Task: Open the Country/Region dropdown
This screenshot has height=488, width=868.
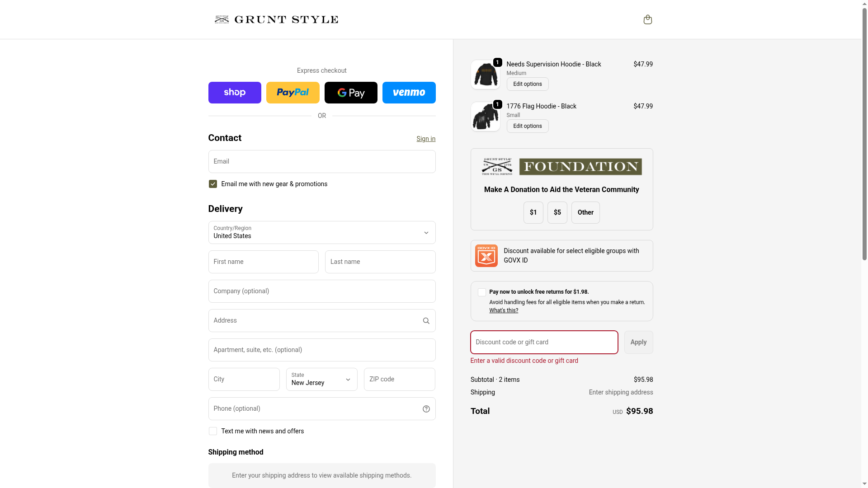Action: click(321, 232)
